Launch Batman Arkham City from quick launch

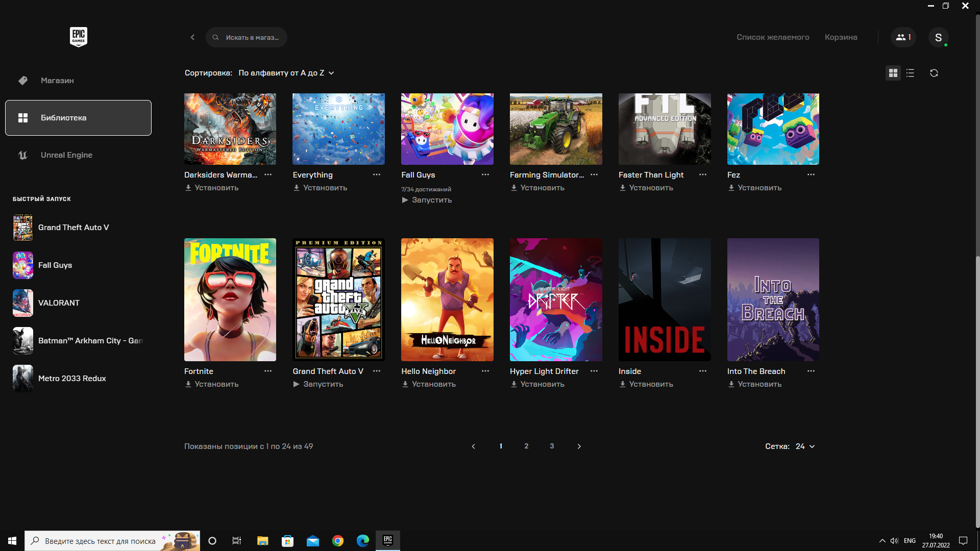coord(78,341)
